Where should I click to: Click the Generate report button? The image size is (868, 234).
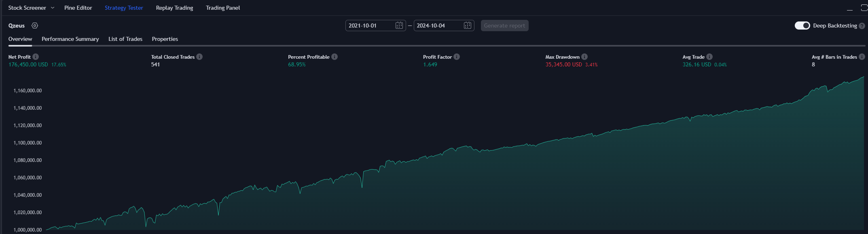[504, 26]
